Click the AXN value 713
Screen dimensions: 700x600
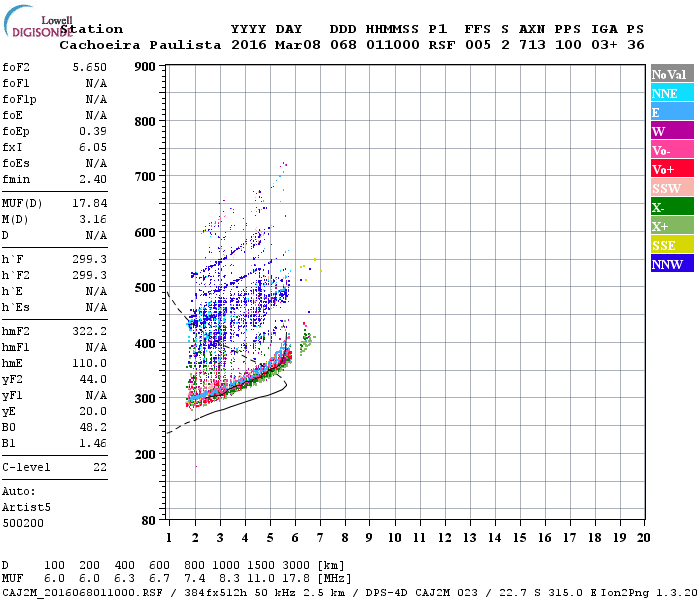532,45
